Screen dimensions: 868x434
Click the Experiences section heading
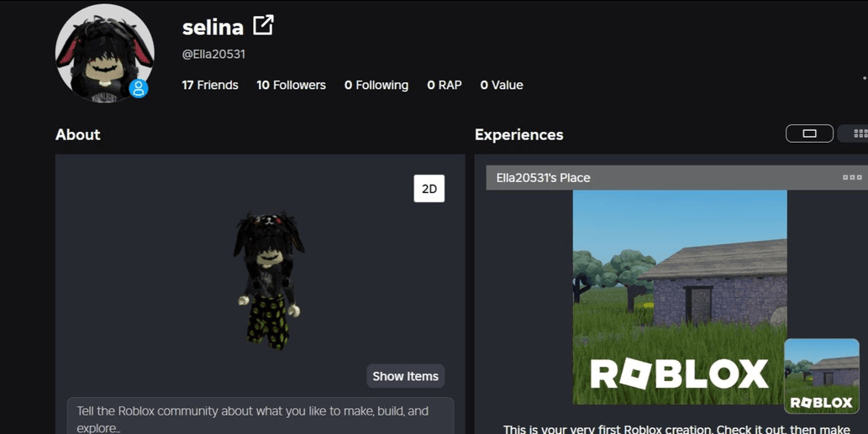[518, 134]
